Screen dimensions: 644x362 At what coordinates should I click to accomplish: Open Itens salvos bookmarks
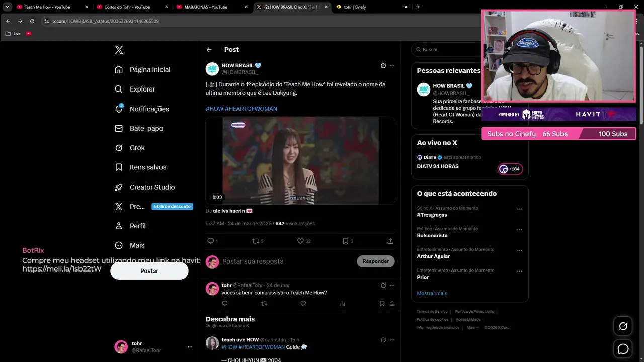(140, 167)
